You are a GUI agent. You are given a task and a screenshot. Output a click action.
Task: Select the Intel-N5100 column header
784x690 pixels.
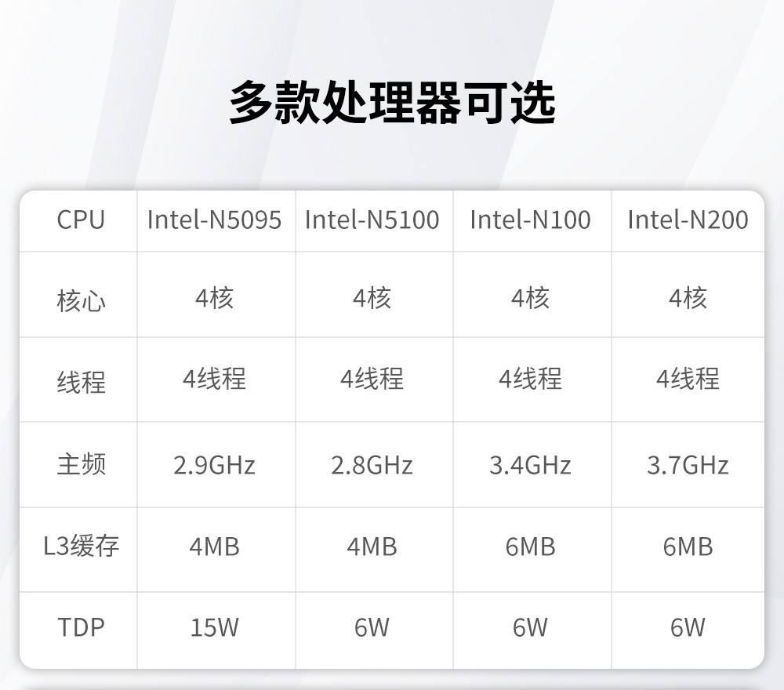click(372, 220)
